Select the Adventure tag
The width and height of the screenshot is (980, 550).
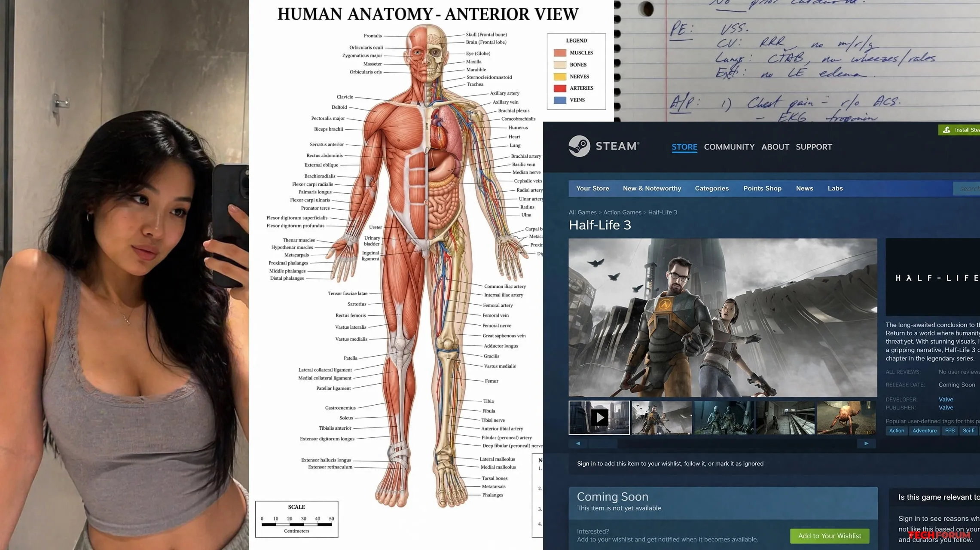click(x=924, y=431)
